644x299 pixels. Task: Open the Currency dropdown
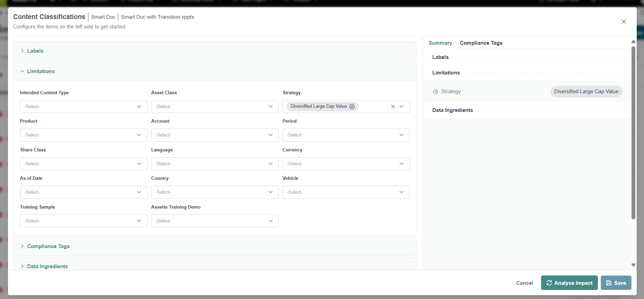click(346, 164)
